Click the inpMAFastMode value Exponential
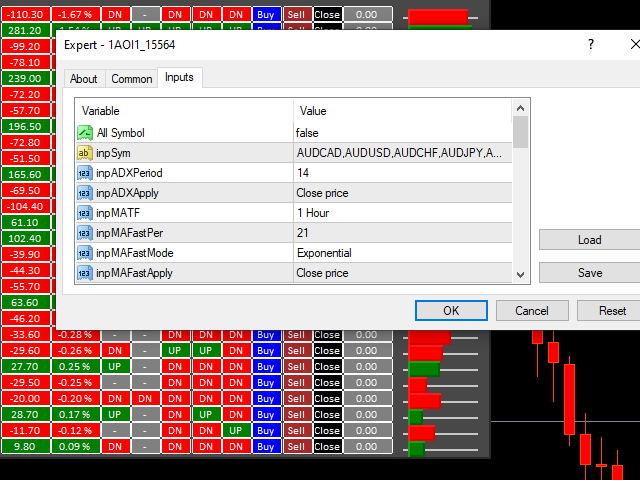Viewport: 640px width, 480px height. tap(324, 253)
